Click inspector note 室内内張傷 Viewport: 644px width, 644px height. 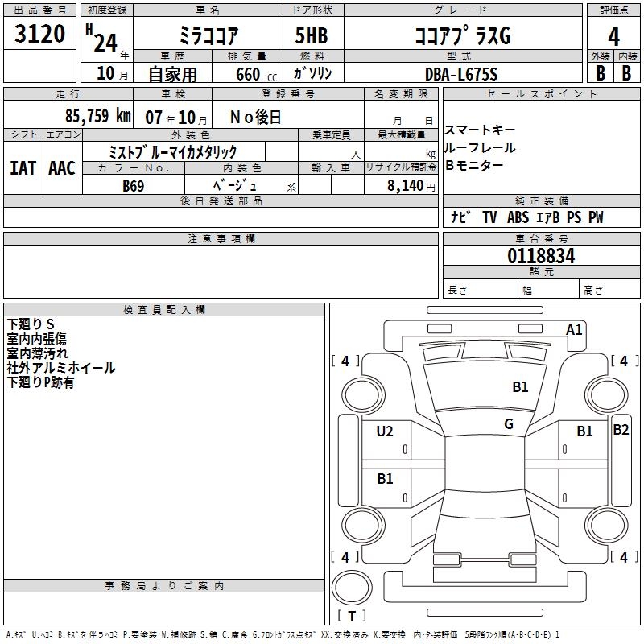click(x=36, y=339)
